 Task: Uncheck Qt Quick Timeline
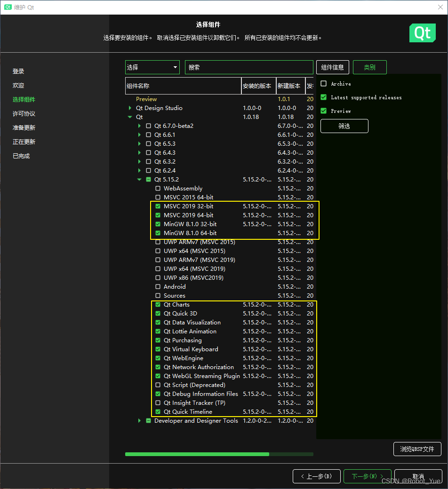158,412
